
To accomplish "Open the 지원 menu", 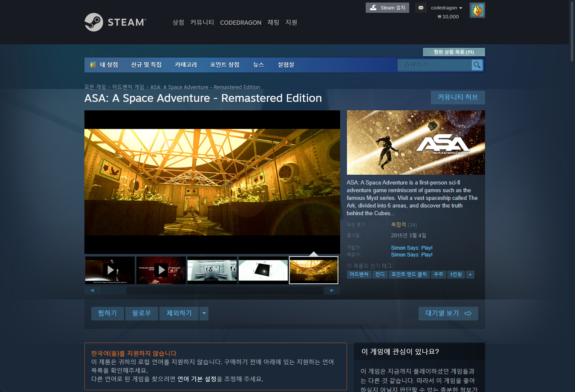I will (x=291, y=22).
